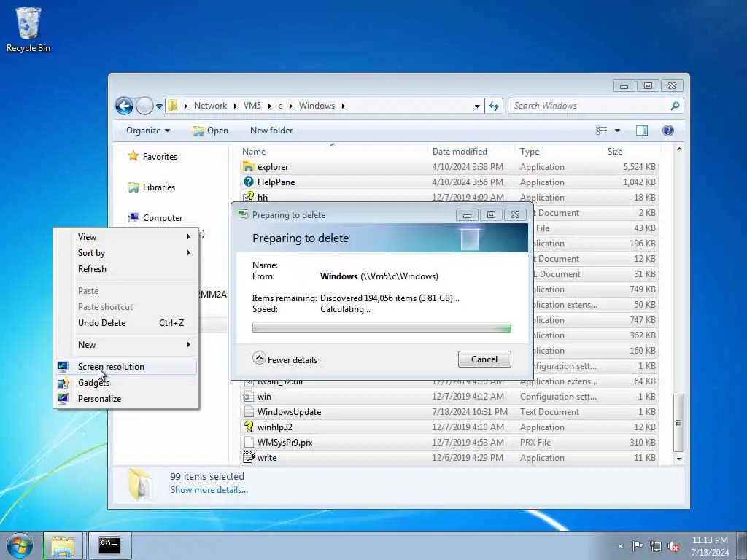The image size is (747, 560).
Task: Click Cancel in delete dialog
Action: tap(484, 359)
